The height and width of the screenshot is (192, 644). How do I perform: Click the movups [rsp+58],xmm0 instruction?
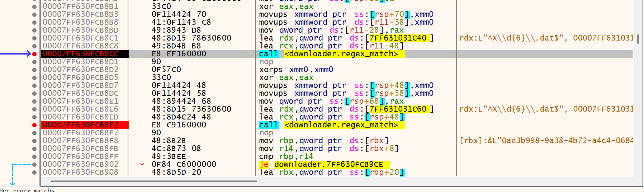tap(346, 93)
